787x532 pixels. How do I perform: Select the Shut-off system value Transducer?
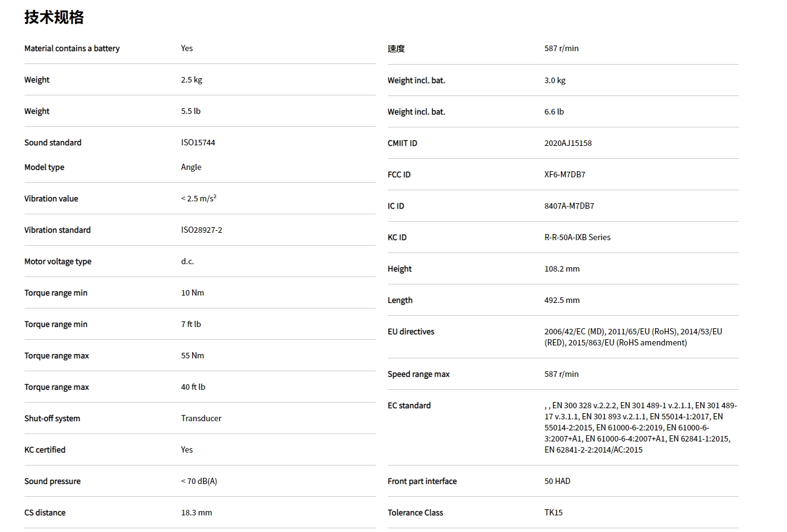[201, 419]
